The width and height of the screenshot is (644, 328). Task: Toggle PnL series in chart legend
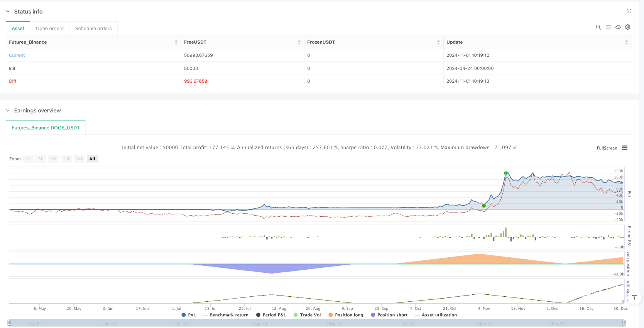point(189,315)
